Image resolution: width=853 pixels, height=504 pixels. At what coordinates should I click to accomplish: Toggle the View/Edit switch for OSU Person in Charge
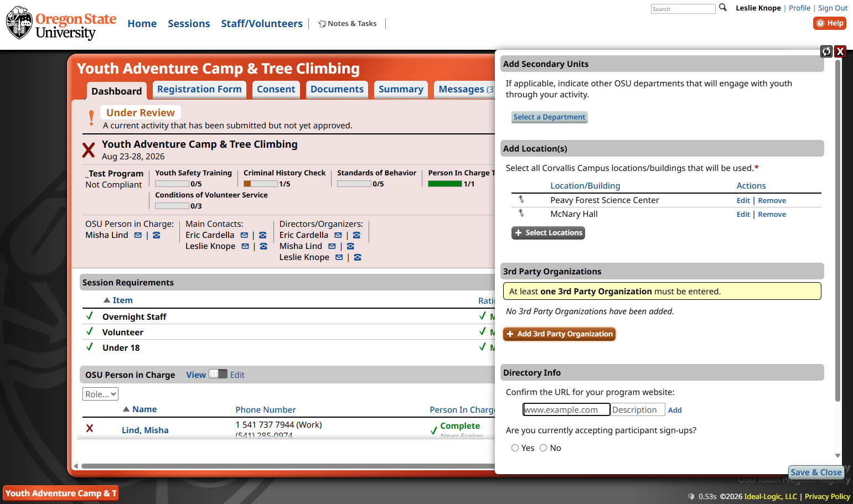point(218,374)
